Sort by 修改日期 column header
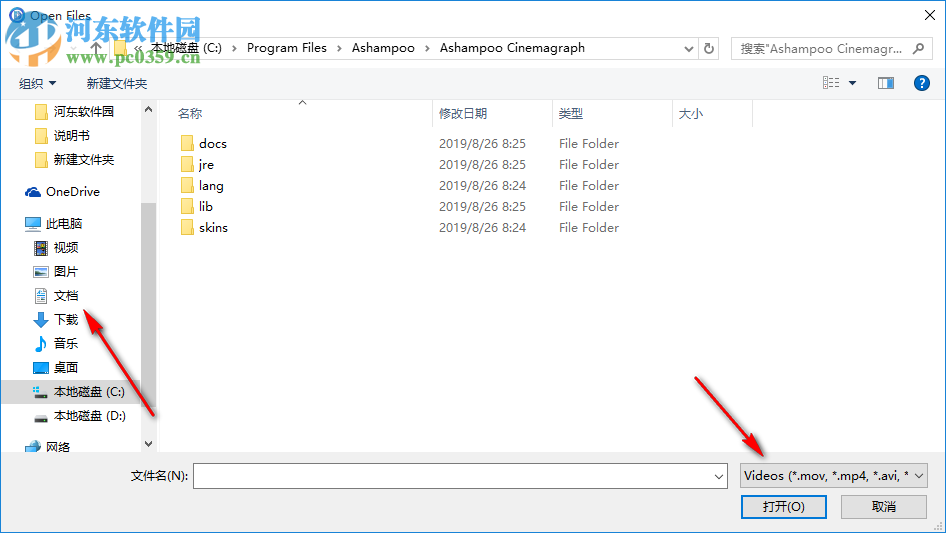This screenshot has height=533, width=946. click(463, 113)
